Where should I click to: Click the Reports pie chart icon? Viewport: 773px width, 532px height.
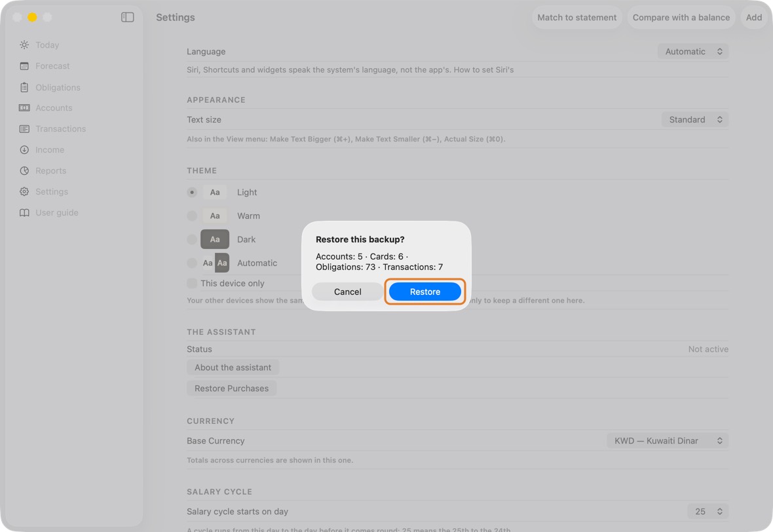24,170
